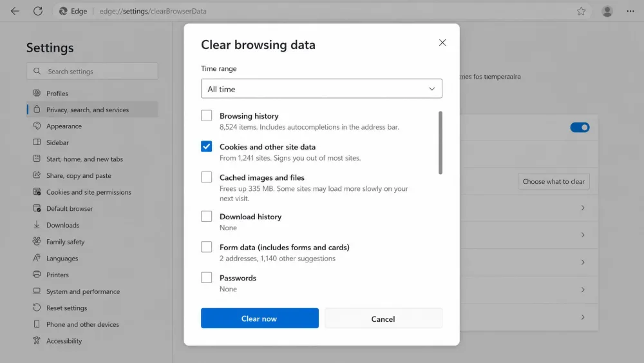Viewport: 644px width, 363px height.
Task: Open Languages settings from sidebar
Action: [92, 258]
